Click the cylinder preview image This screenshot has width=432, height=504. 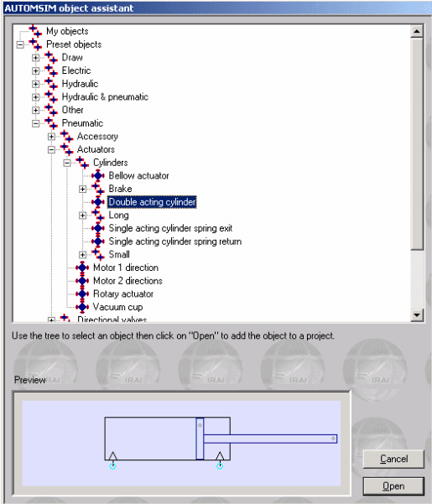(x=181, y=443)
